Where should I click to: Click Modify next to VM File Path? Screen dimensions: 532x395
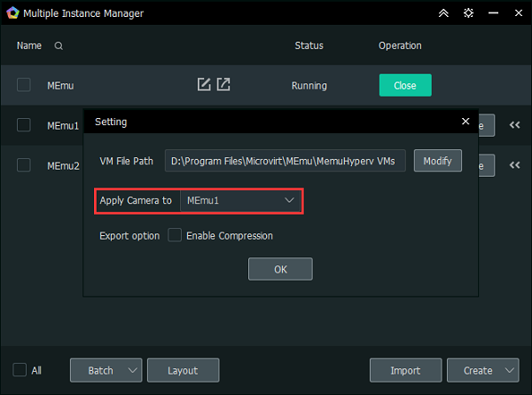437,161
